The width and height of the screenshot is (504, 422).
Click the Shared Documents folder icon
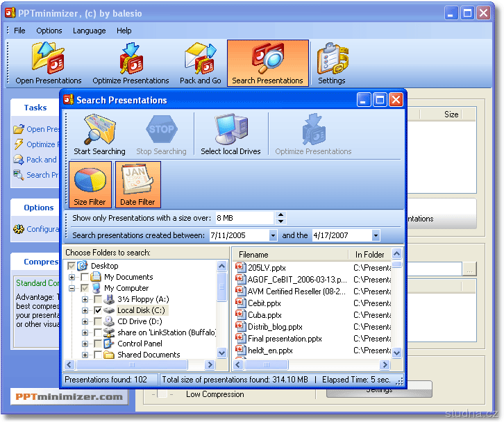(x=109, y=355)
